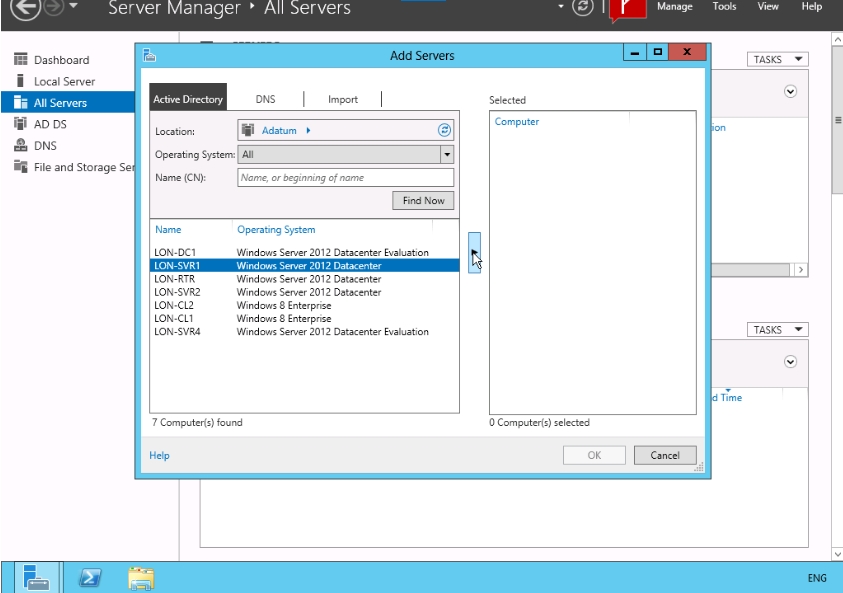Click the Dashboard sidebar icon

point(20,59)
